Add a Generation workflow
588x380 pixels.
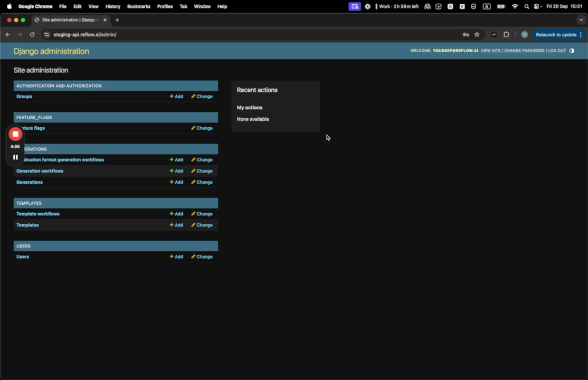[x=176, y=171]
